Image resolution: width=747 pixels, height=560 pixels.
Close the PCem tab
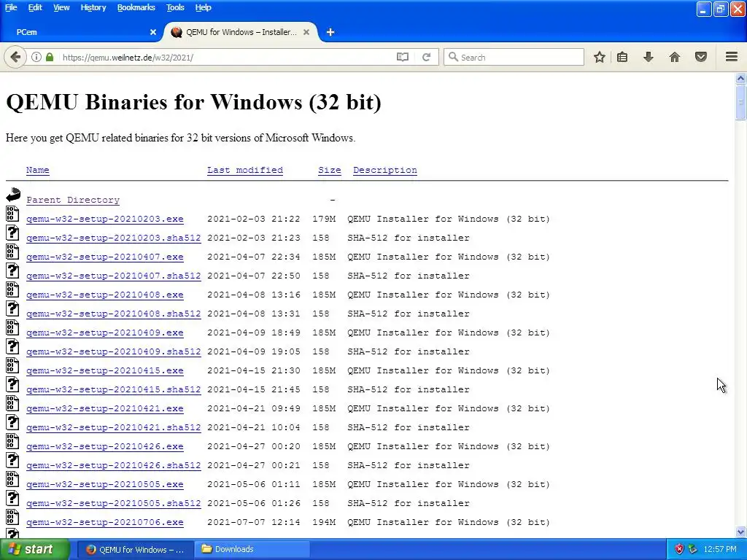click(x=153, y=32)
